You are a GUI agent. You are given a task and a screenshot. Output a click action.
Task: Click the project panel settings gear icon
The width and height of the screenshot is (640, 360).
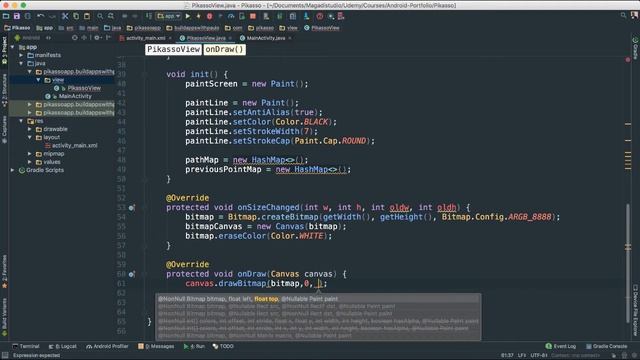(x=97, y=38)
